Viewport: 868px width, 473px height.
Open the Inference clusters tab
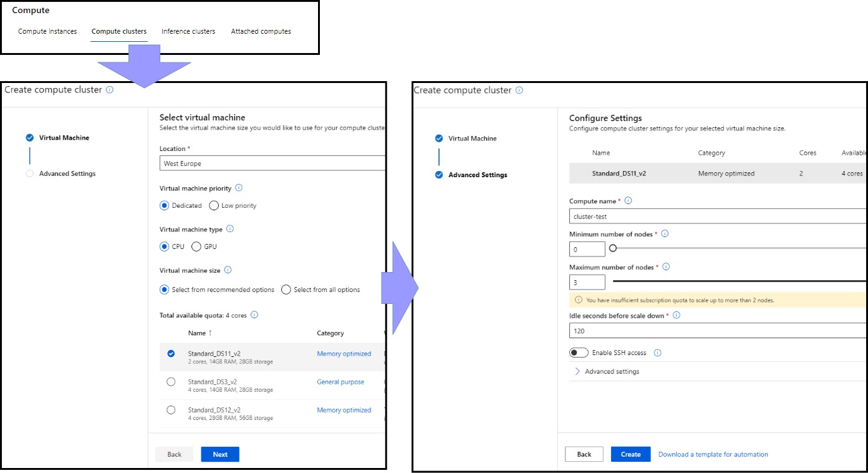coord(188,31)
